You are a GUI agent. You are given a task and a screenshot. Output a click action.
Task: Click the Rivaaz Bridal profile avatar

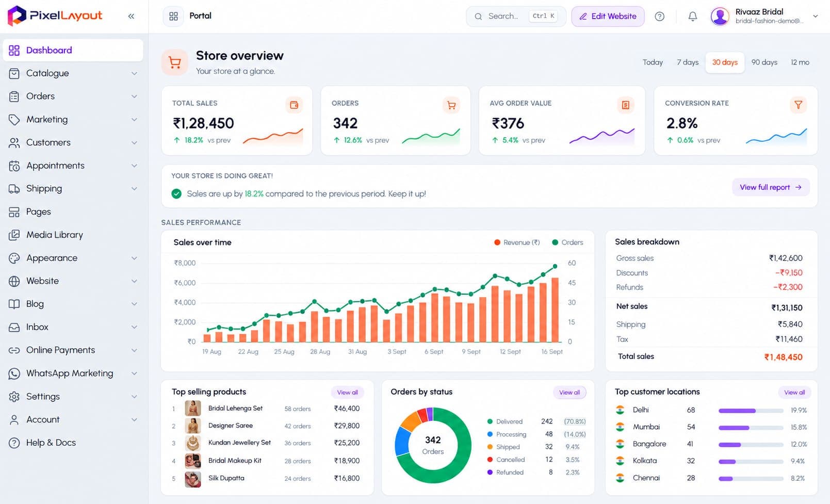[x=720, y=16]
